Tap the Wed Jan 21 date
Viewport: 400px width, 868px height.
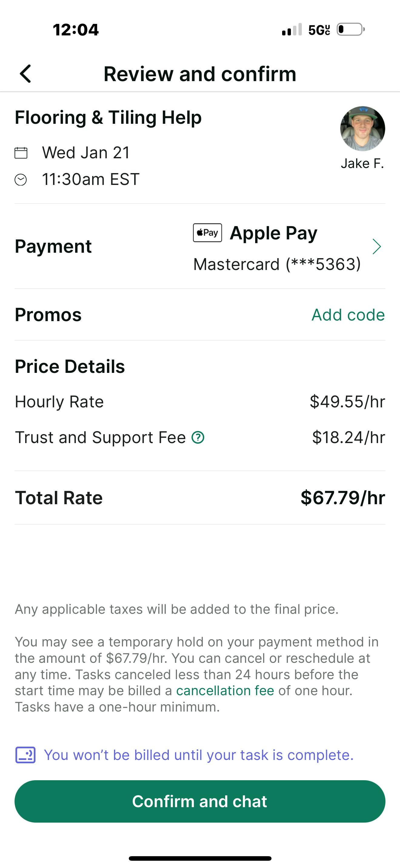[86, 153]
